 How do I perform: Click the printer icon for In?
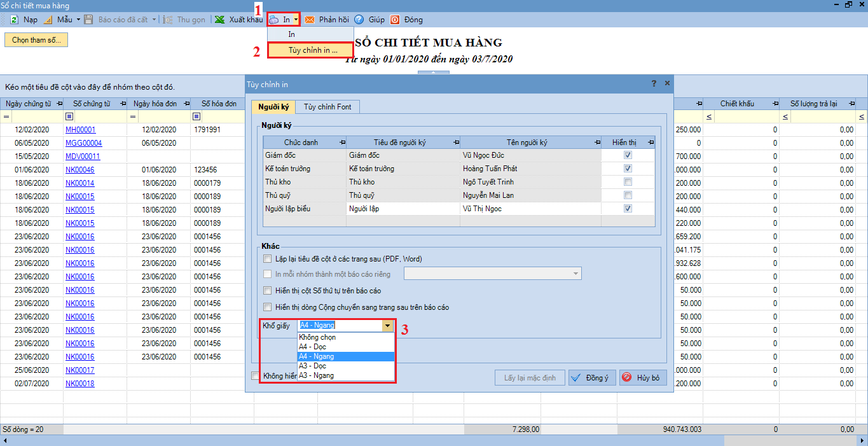point(273,20)
